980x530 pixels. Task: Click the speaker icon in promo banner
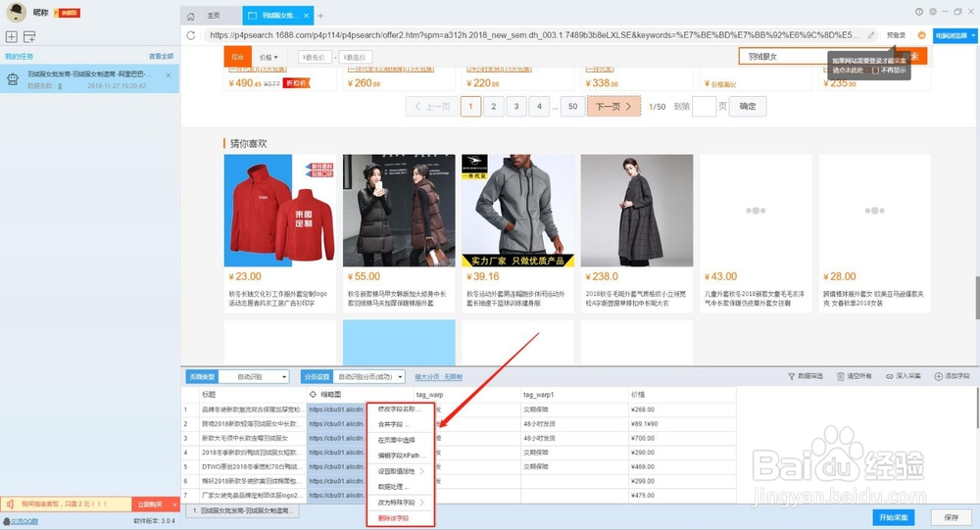pos(10,504)
